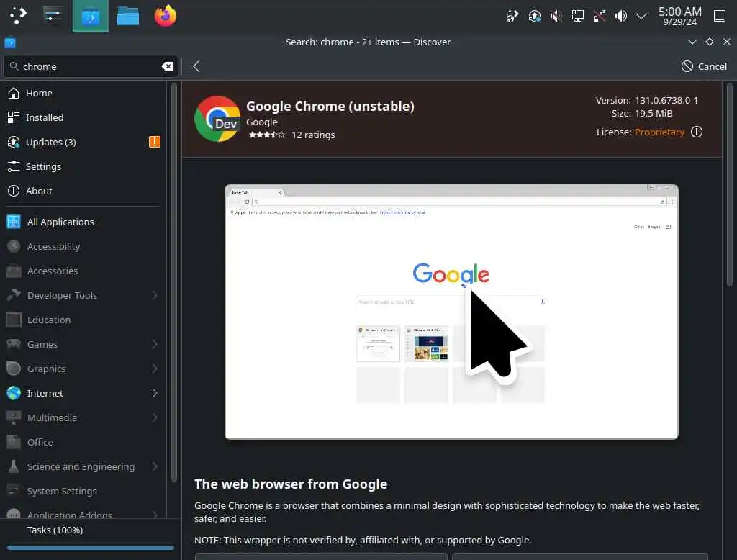The image size is (737, 560).
Task: Select the Internet category
Action: (83, 393)
